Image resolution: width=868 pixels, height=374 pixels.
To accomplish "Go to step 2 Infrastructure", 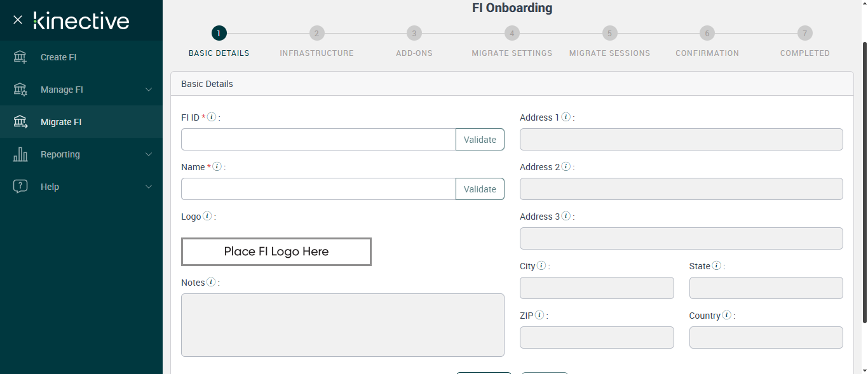I will 316,34.
